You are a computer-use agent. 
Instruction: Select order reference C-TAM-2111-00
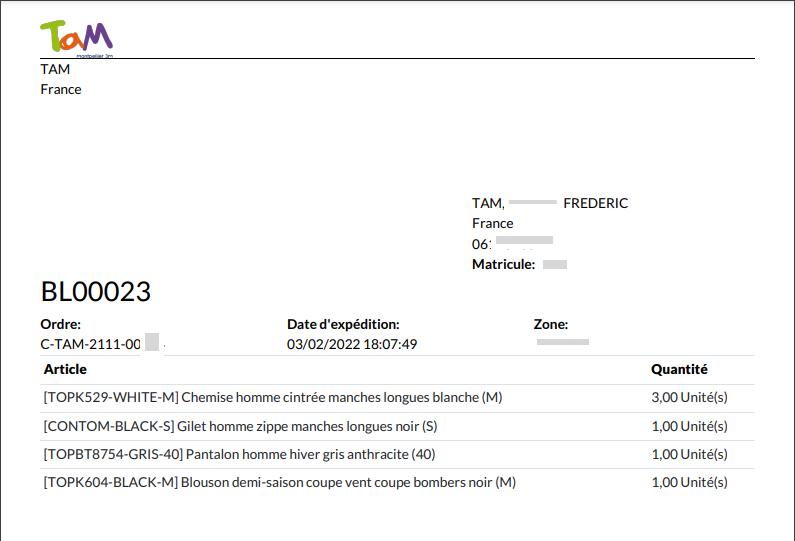[x=90, y=344]
